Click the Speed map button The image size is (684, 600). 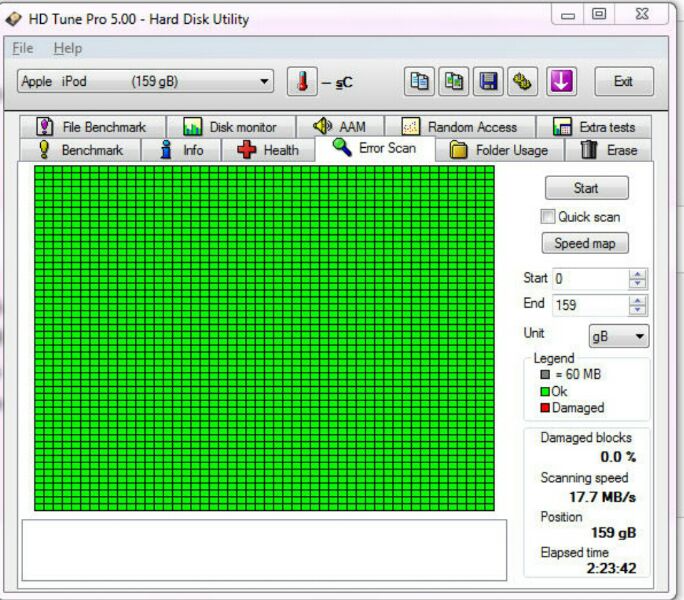[586, 244]
